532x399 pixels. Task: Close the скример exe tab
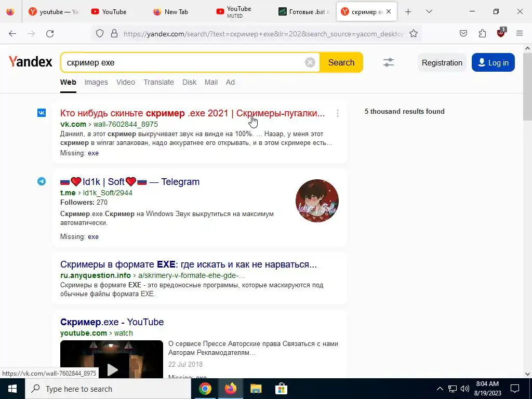pyautogui.click(x=389, y=11)
